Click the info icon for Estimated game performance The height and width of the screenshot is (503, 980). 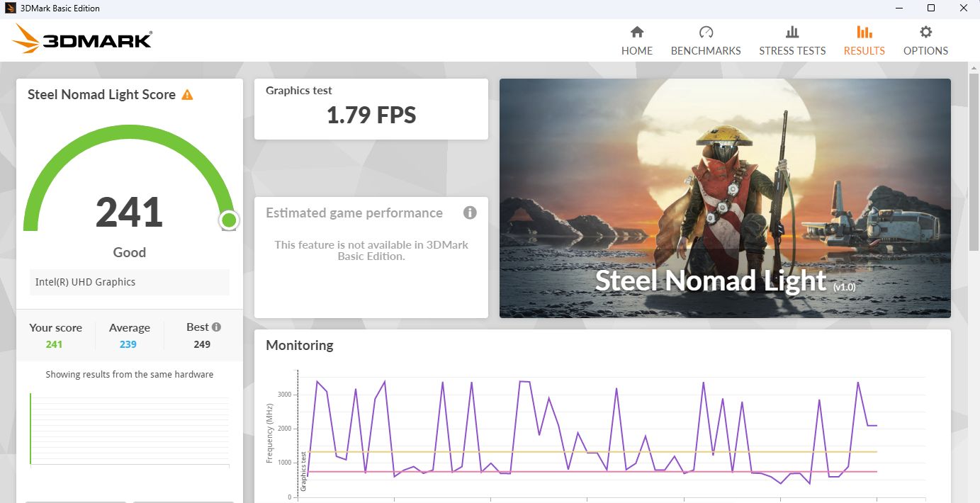pos(470,213)
